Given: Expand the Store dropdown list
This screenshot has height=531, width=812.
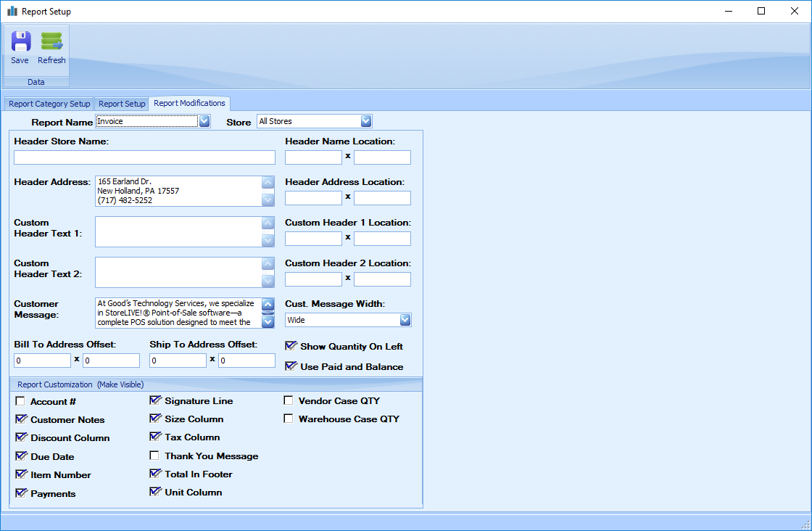Looking at the screenshot, I should 366,121.
